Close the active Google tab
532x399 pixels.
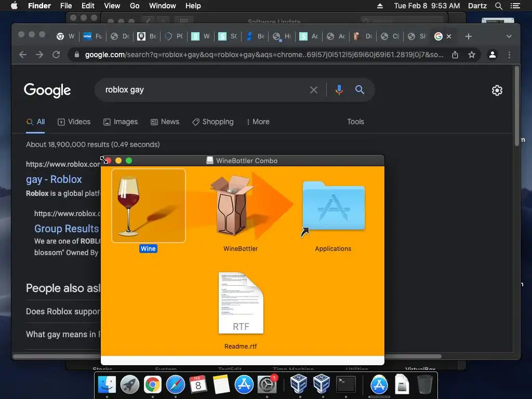448,36
